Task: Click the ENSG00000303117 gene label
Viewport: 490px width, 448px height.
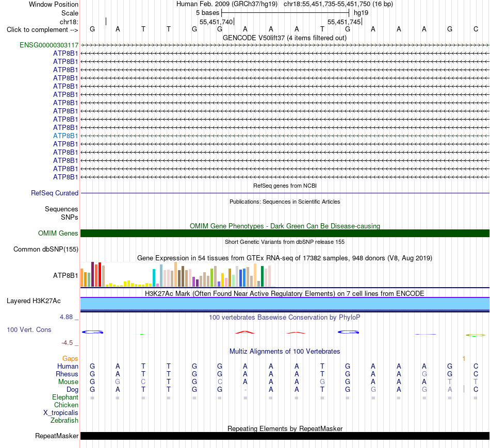Action: [x=49, y=45]
